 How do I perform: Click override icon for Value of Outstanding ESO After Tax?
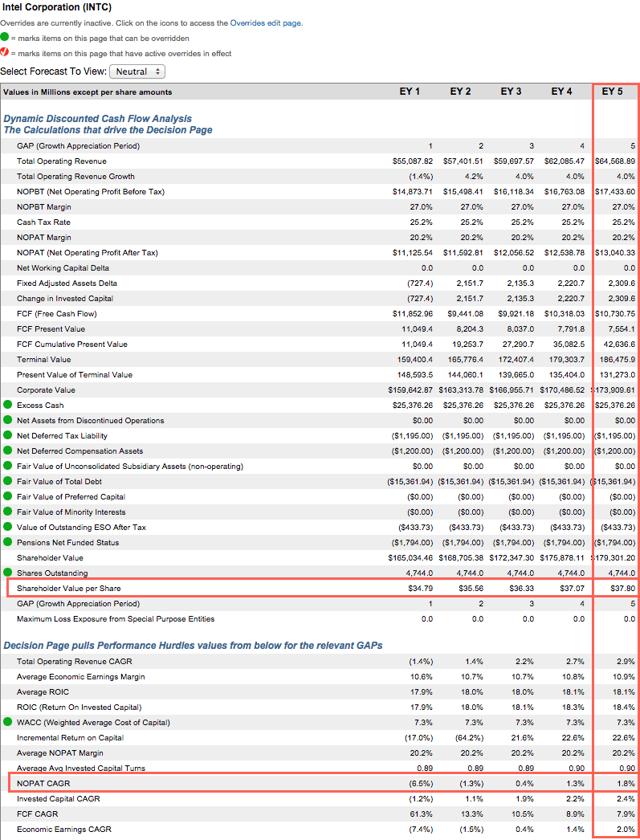pyautogui.click(x=7, y=527)
